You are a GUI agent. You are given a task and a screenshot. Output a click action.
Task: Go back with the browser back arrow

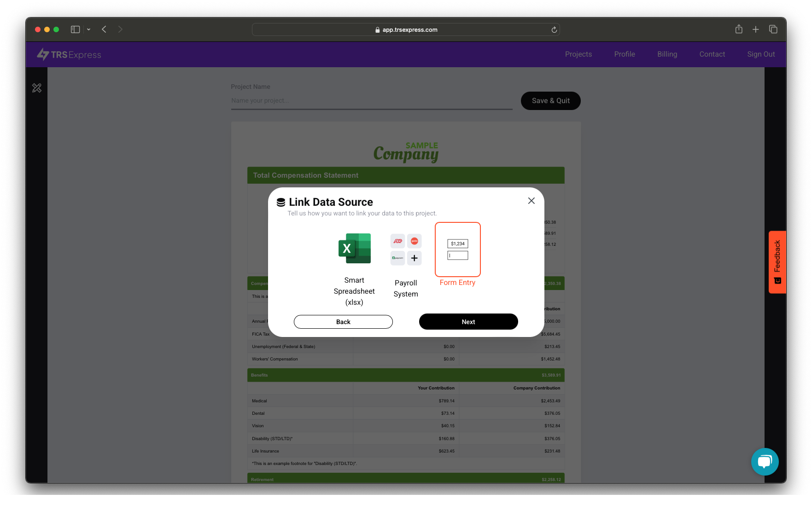coord(104,29)
